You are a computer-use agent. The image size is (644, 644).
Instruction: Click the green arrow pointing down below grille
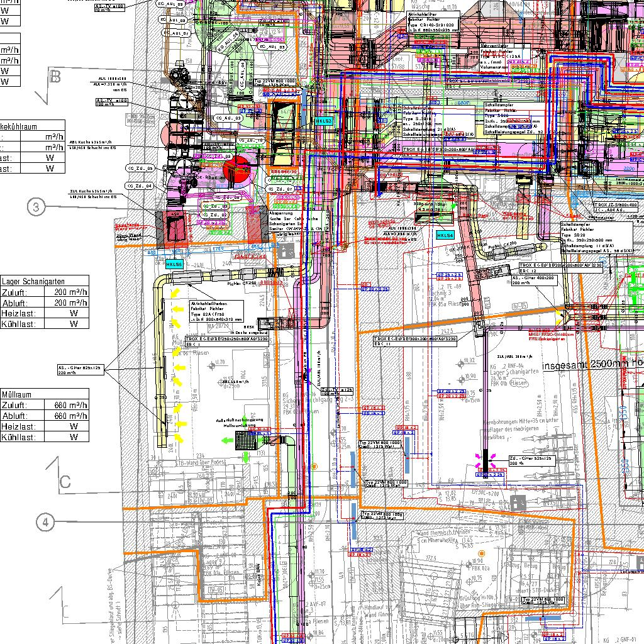[x=246, y=458]
